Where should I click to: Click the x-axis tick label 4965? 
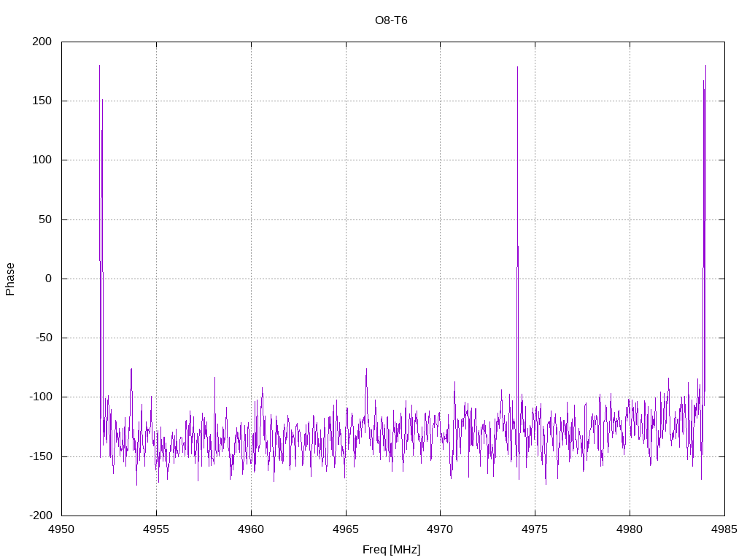click(x=346, y=529)
